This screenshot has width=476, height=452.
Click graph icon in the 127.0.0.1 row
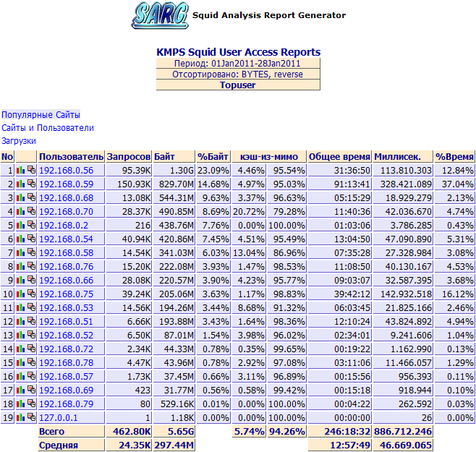click(x=21, y=418)
